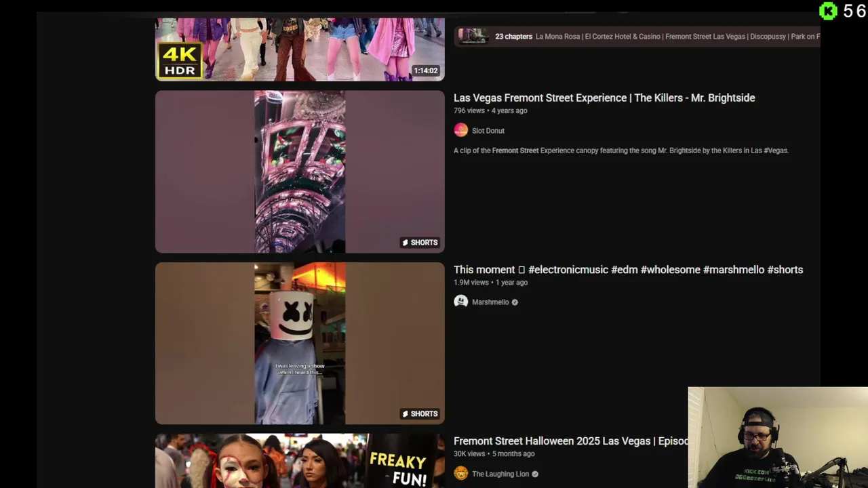Click '30K views • 5 months ago' text
This screenshot has height=488, width=868.
point(494,454)
